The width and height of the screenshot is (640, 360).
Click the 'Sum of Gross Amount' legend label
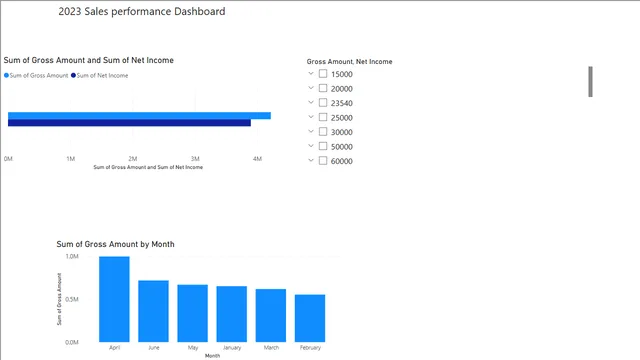coord(39,76)
